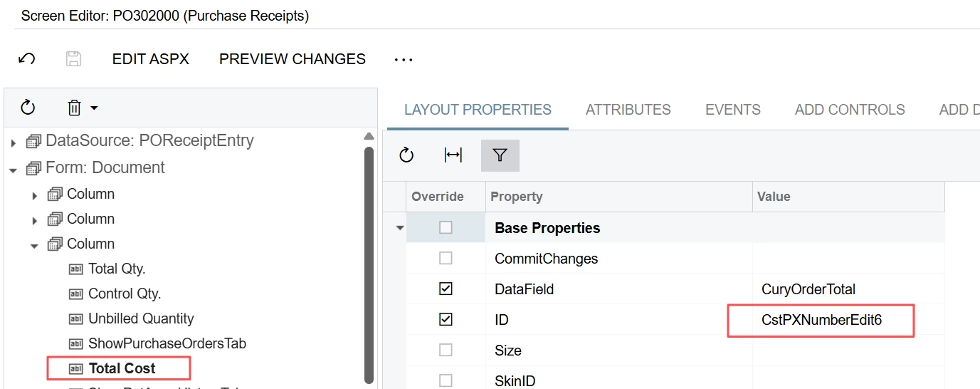The width and height of the screenshot is (980, 389).
Task: Open the three-dots more actions menu
Action: tap(404, 60)
